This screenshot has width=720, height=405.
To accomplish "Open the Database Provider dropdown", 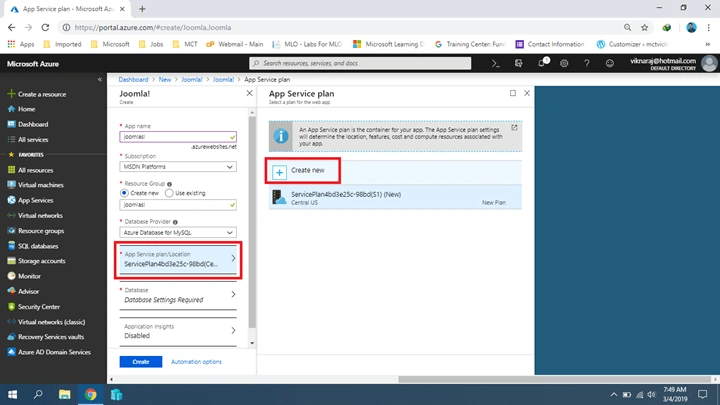I will (178, 233).
